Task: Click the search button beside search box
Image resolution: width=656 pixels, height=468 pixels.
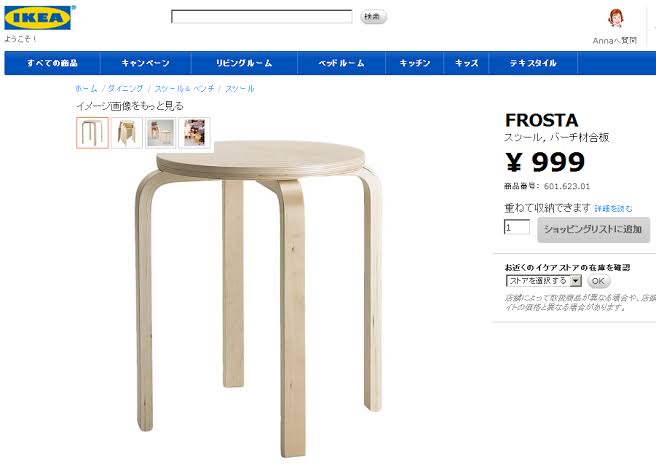Action: [x=373, y=17]
